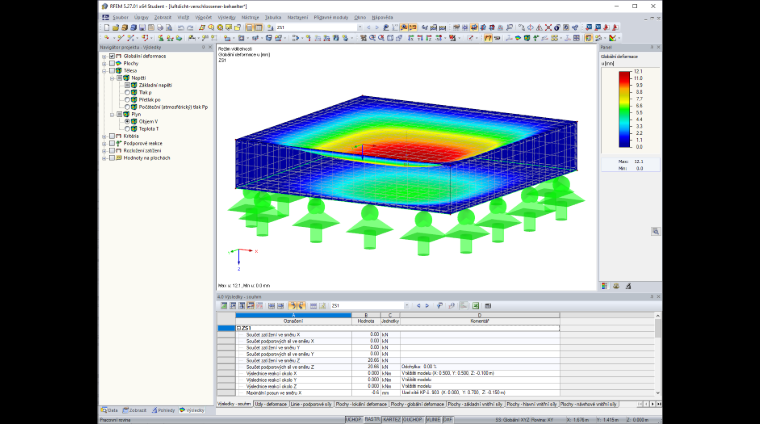Go to next table arrow in results toolbar
The height and width of the screenshot is (424, 760).
[x=427, y=306]
